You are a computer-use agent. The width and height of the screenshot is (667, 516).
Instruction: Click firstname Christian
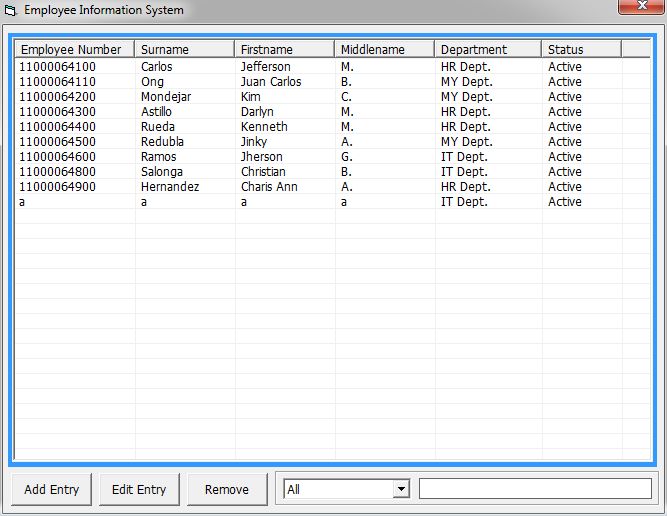[x=263, y=172]
